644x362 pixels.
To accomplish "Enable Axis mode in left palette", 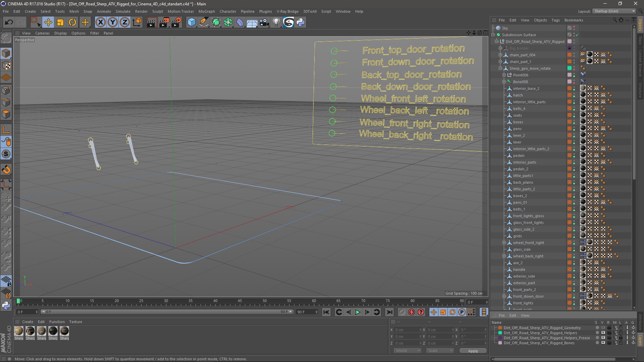I will point(6,130).
